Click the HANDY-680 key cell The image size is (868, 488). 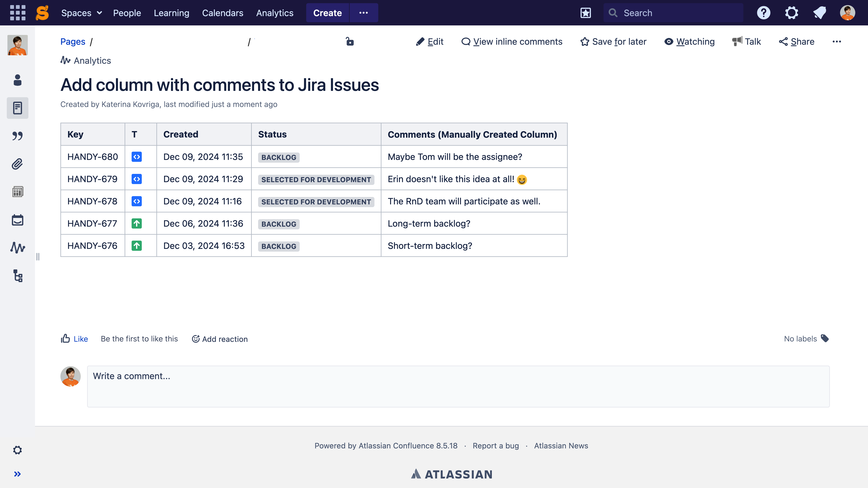tap(93, 157)
